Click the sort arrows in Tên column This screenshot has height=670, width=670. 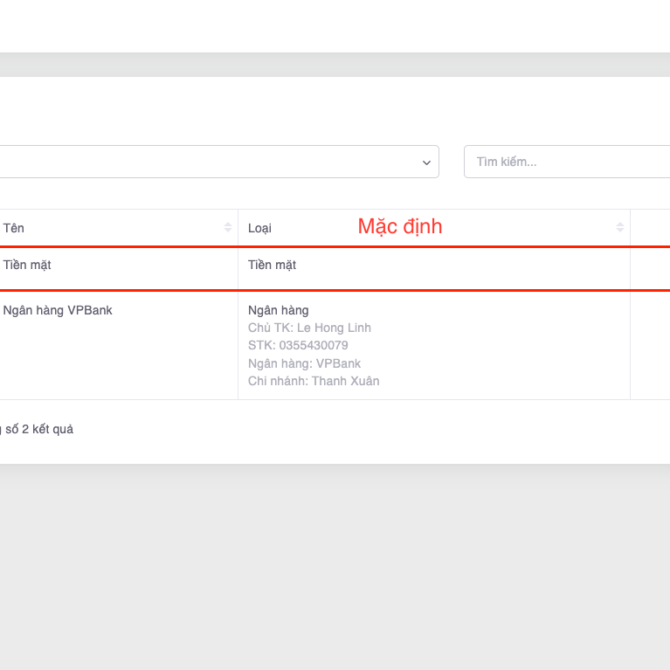tap(227, 228)
